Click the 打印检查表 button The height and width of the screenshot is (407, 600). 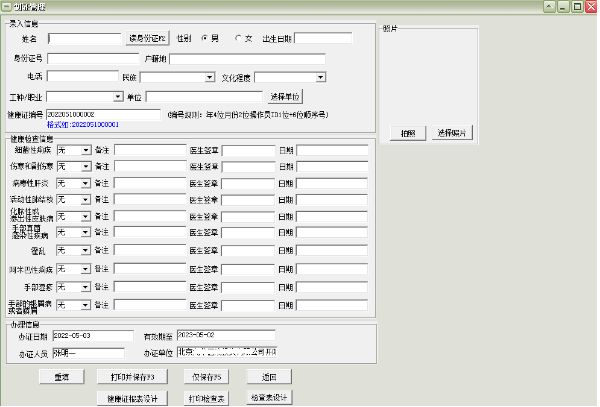click(207, 398)
